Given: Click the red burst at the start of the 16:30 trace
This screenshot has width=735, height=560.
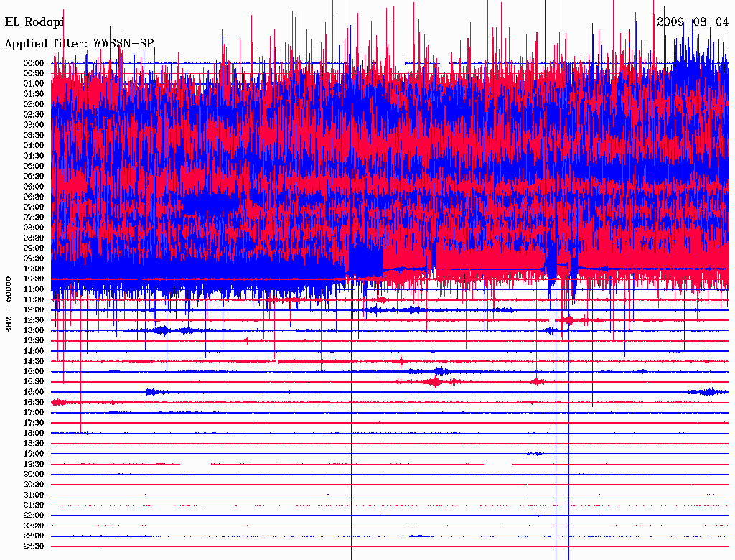Looking at the screenshot, I should point(65,402).
